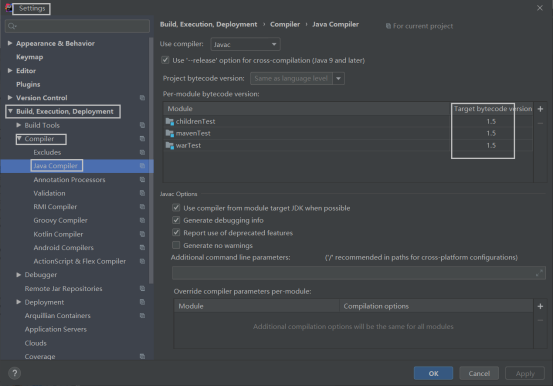554x387 pixels.
Task: Expand the Debugger node arrow
Action: click(18, 275)
